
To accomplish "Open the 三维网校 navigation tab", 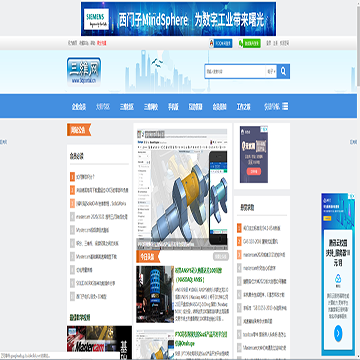I will (x=151, y=107).
